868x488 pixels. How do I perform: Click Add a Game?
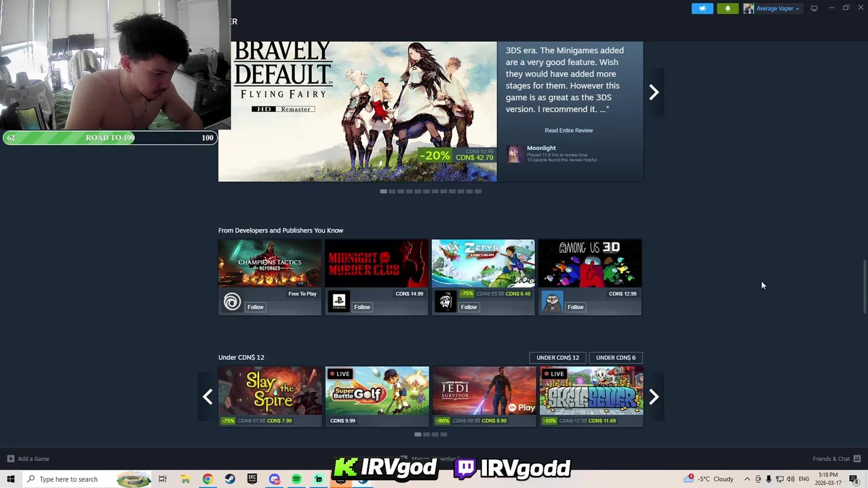click(27, 459)
